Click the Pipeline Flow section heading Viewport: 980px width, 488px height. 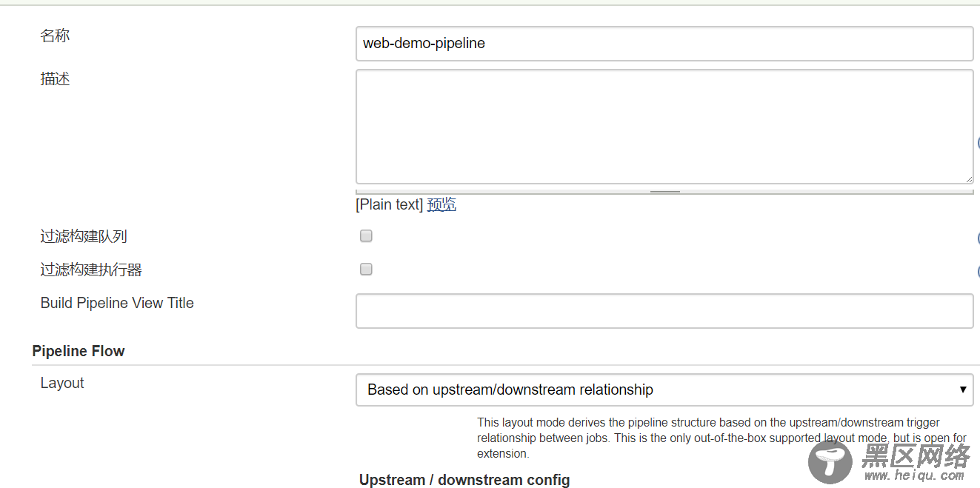click(79, 351)
